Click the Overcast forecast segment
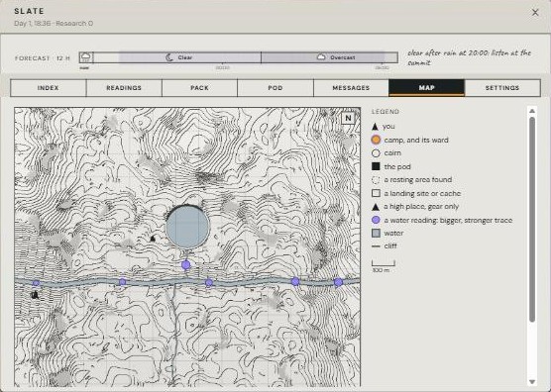This screenshot has width=551, height=392. pos(329,57)
